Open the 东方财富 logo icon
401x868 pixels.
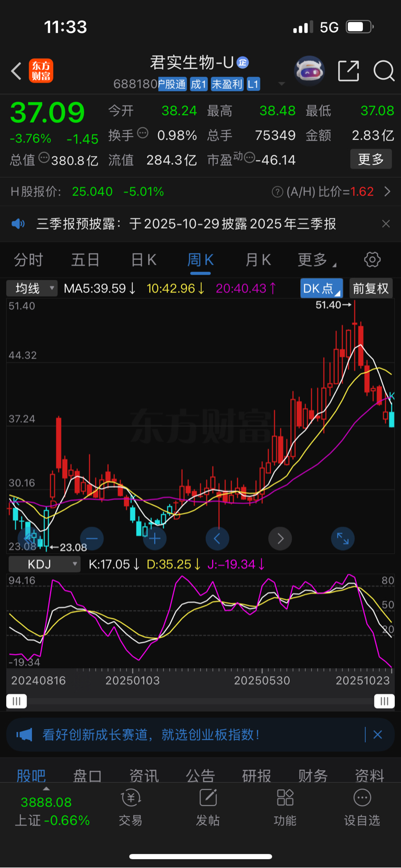[x=41, y=71]
